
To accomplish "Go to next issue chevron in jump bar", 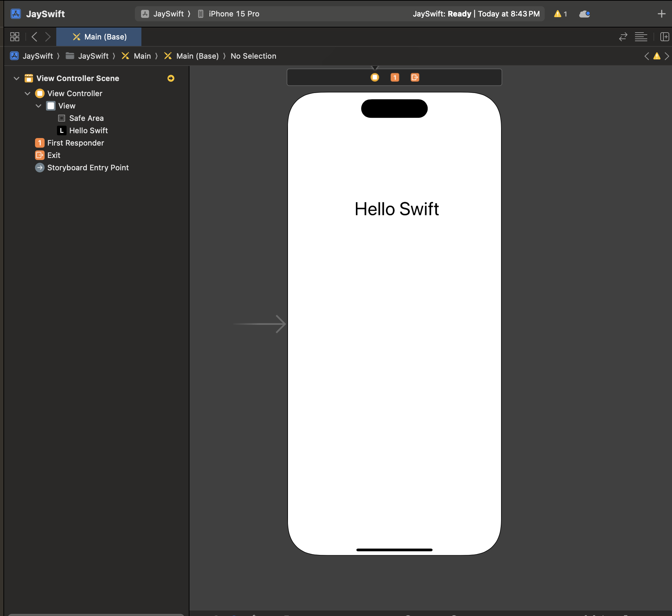I will (667, 56).
